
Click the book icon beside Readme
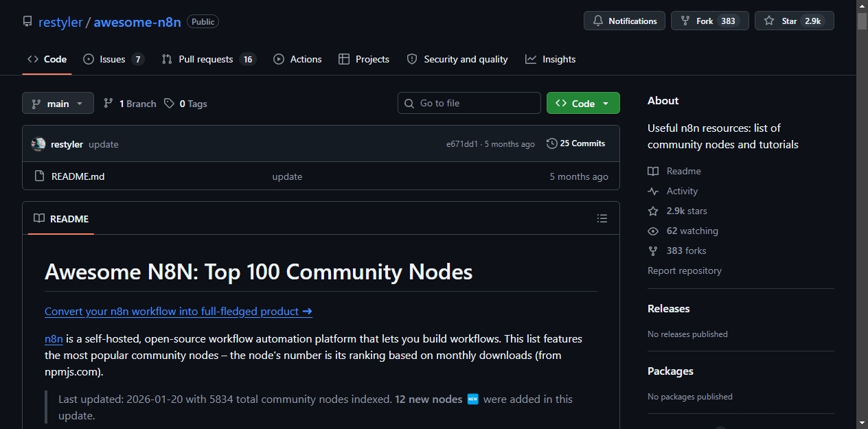coord(653,171)
